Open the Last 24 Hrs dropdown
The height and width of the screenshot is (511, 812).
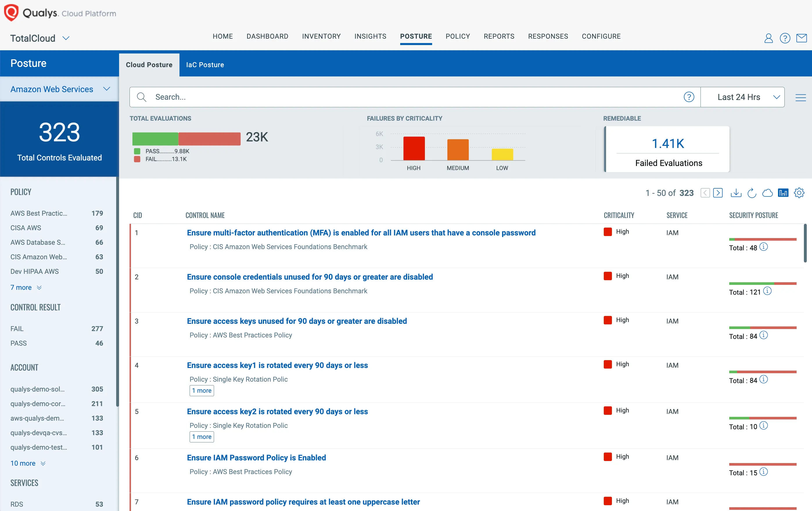[742, 97]
